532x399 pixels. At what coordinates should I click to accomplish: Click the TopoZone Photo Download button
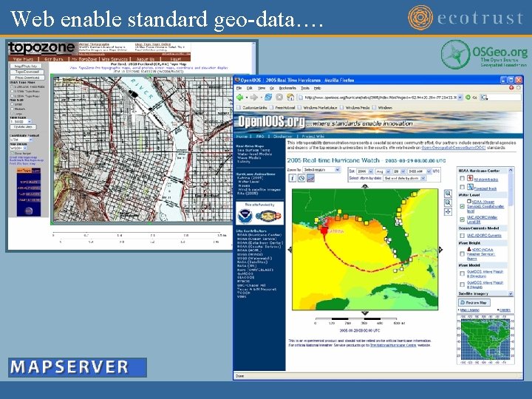pos(27,78)
